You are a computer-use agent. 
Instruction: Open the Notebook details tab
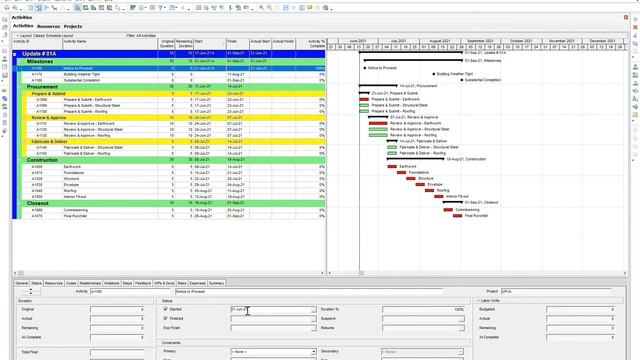tap(111, 283)
